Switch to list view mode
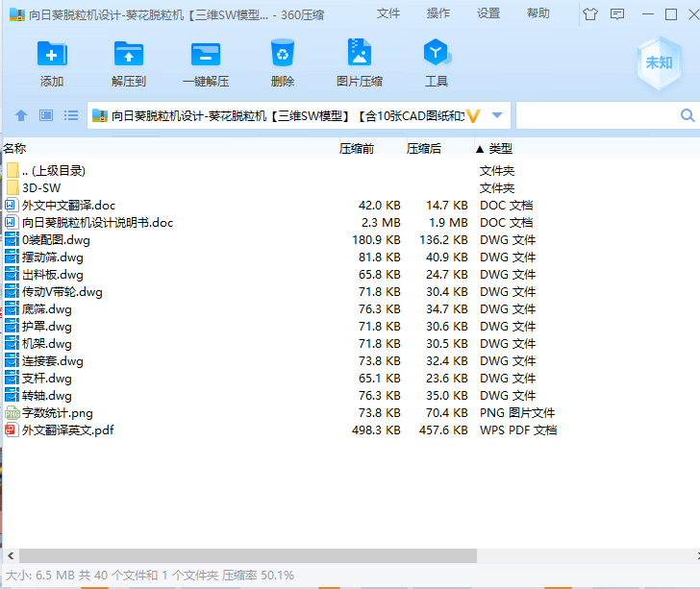700x589 pixels. tap(71, 115)
